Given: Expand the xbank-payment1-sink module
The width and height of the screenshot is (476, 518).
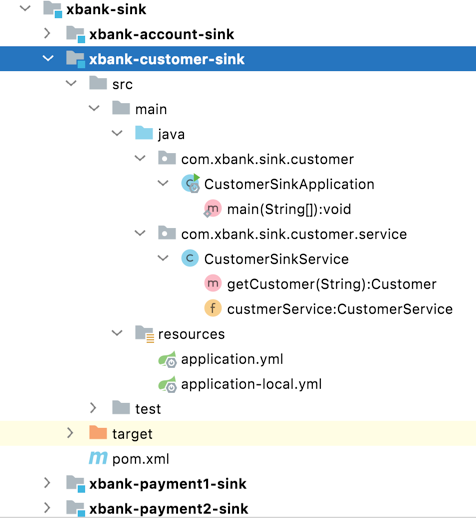Looking at the screenshot, I should click(x=47, y=483).
